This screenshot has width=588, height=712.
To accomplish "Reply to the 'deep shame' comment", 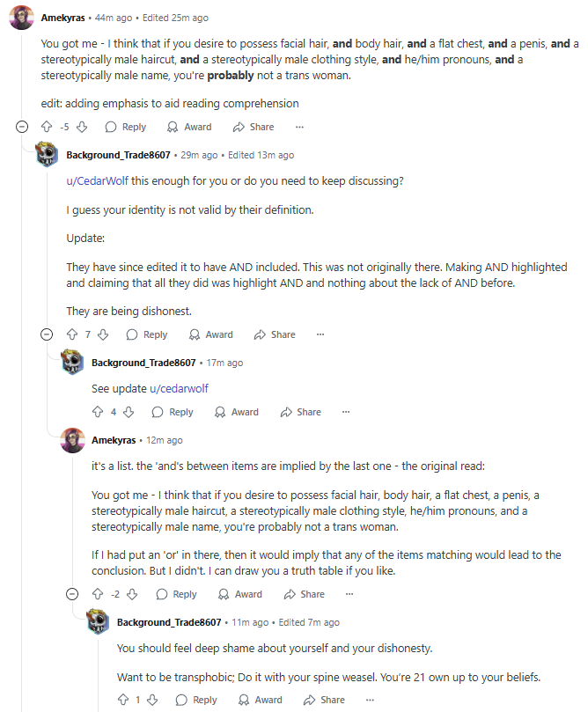I will pyautogui.click(x=195, y=700).
